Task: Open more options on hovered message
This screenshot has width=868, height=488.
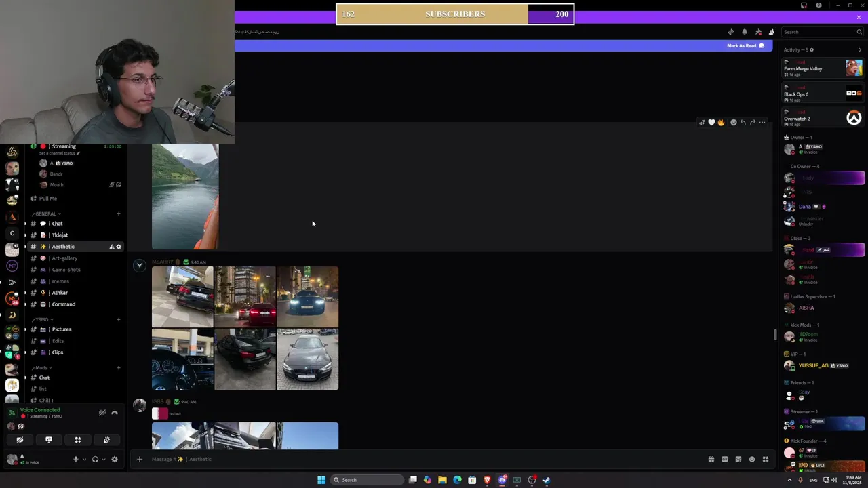Action: [762, 123]
